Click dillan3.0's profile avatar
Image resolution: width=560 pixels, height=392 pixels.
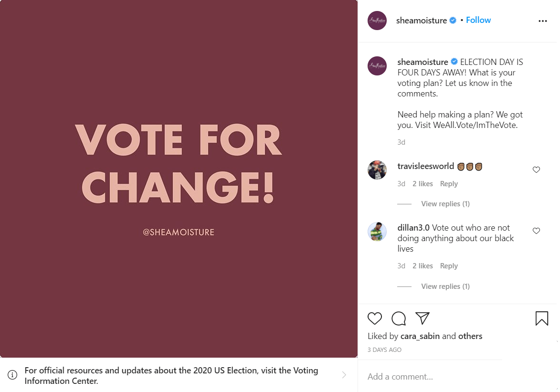coord(377,232)
